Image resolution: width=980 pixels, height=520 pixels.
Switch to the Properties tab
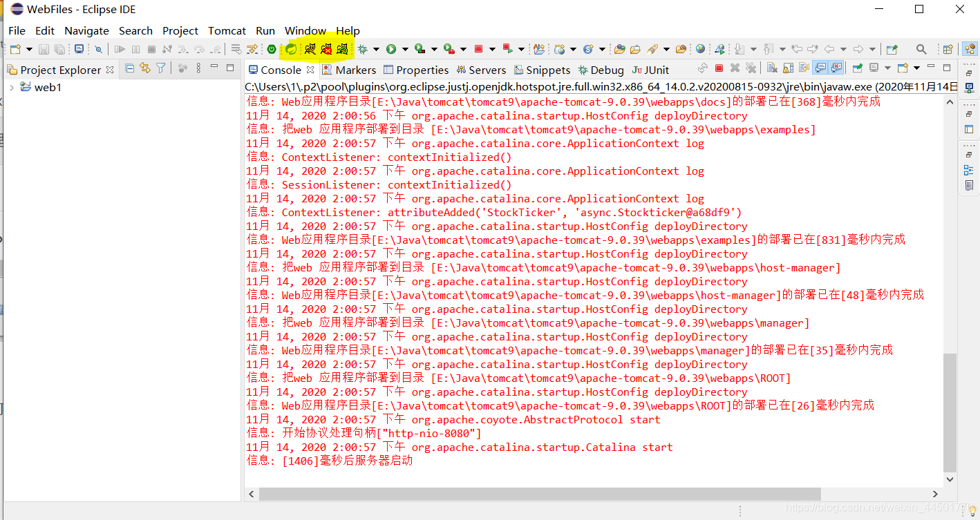pos(416,70)
